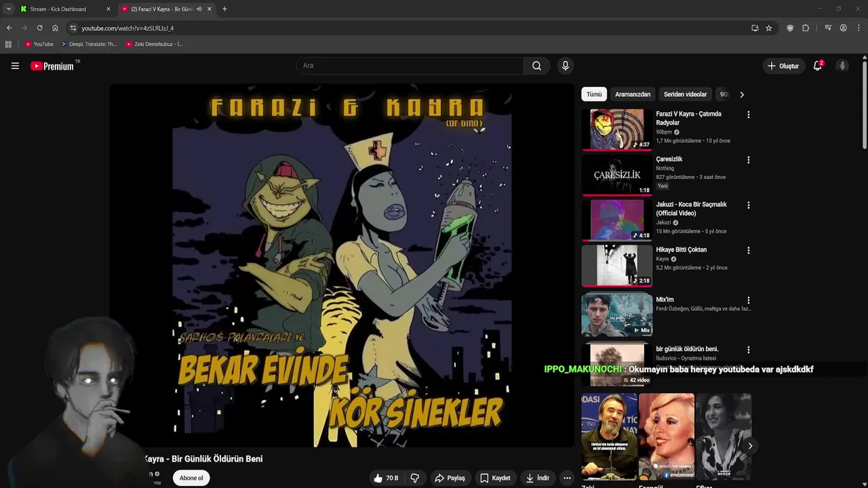
Task: Open media control toolbar icon
Action: pyautogui.click(x=828, y=28)
